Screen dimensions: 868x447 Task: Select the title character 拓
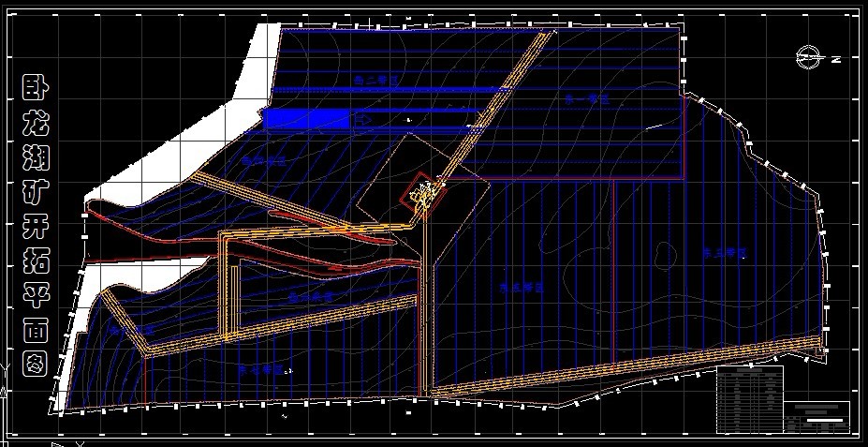click(x=36, y=261)
